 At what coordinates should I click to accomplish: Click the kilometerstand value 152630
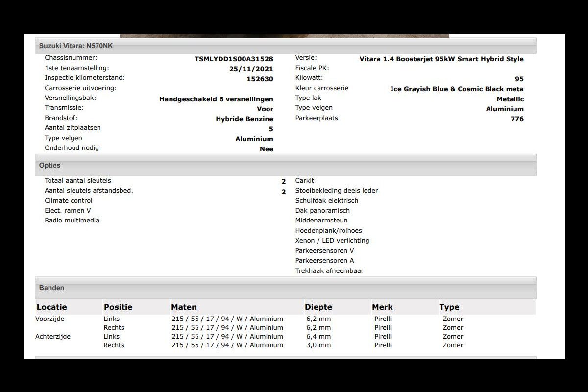coord(260,79)
